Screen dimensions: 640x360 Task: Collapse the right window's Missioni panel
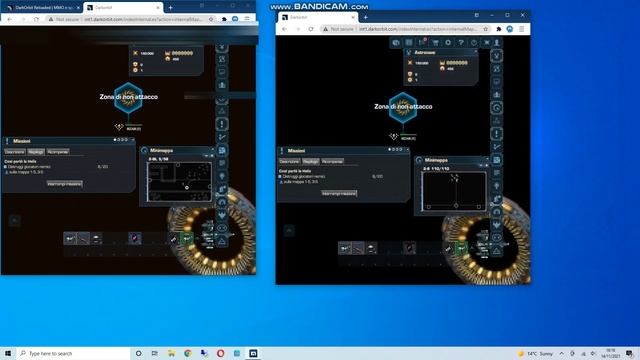407,150
